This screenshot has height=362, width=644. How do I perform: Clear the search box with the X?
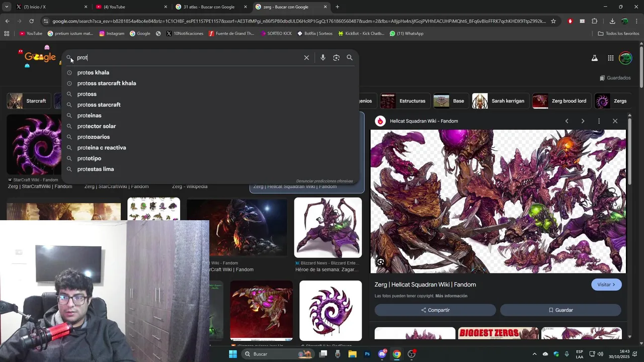pyautogui.click(x=306, y=58)
